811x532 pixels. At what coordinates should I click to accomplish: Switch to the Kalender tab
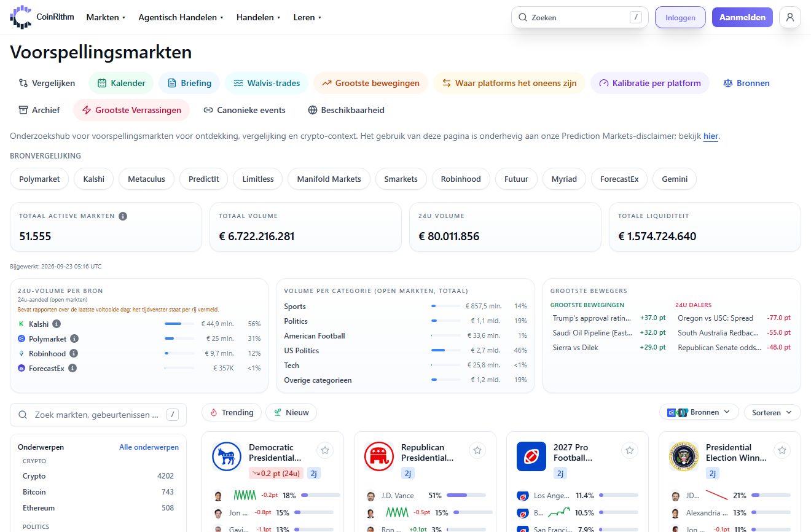pos(121,83)
